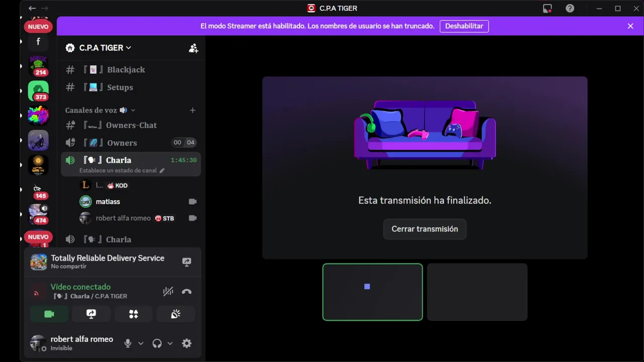Dismiss the Streamer mode banner
644x362 pixels.
[x=630, y=26]
